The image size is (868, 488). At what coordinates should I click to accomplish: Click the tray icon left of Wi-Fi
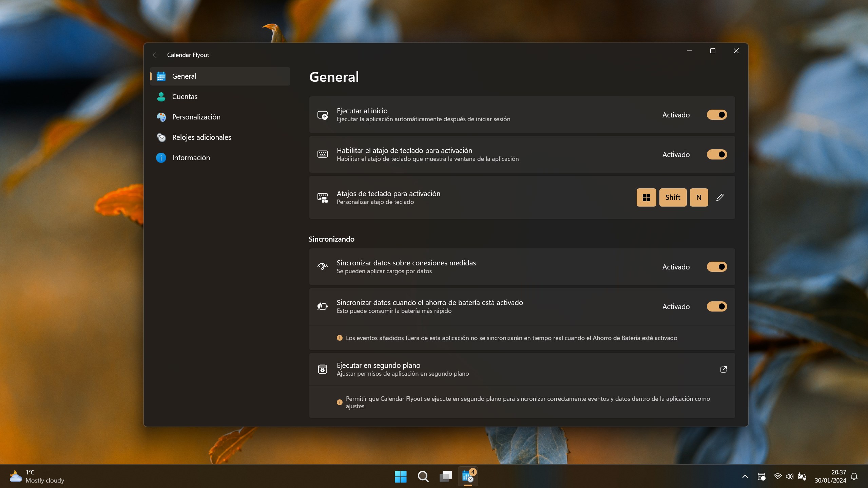[761, 476]
